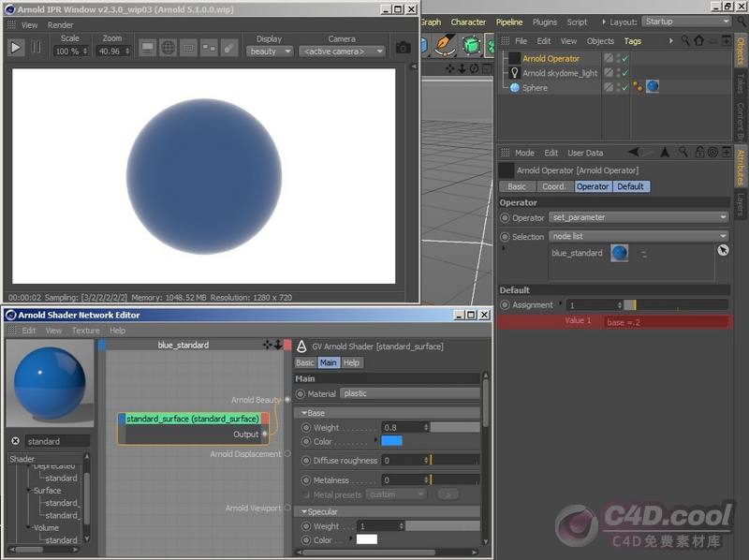Open the Texture menu in the Shader Network Editor
The height and width of the screenshot is (560, 749).
point(86,331)
